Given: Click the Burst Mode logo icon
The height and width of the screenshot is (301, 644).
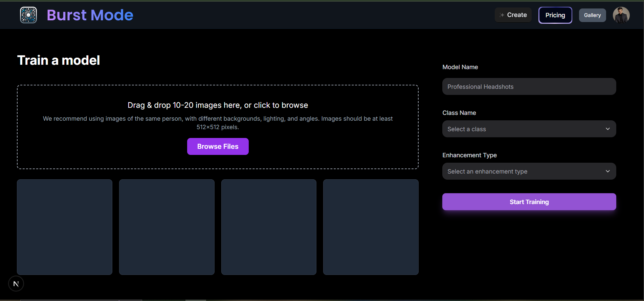Looking at the screenshot, I should click(x=28, y=15).
